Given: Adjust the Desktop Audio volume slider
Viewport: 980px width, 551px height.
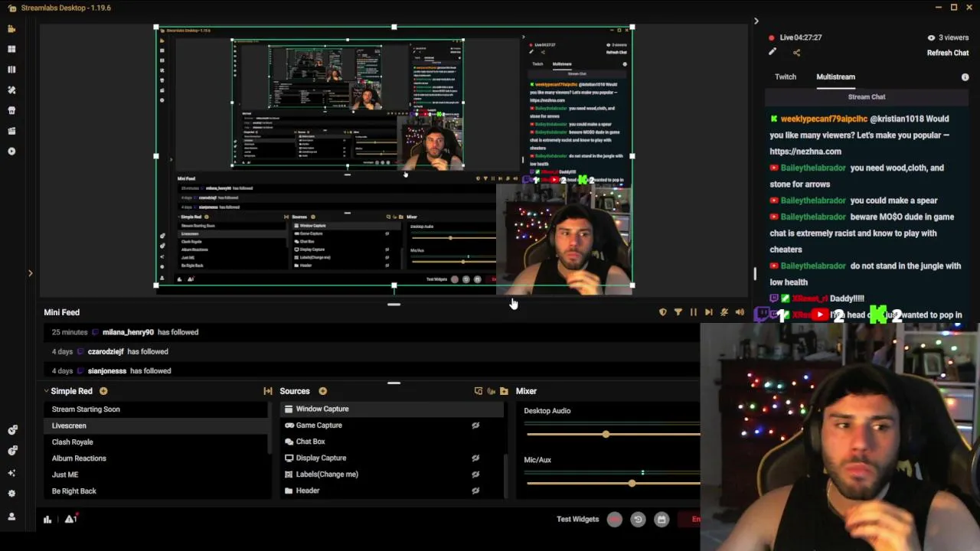Looking at the screenshot, I should [606, 434].
